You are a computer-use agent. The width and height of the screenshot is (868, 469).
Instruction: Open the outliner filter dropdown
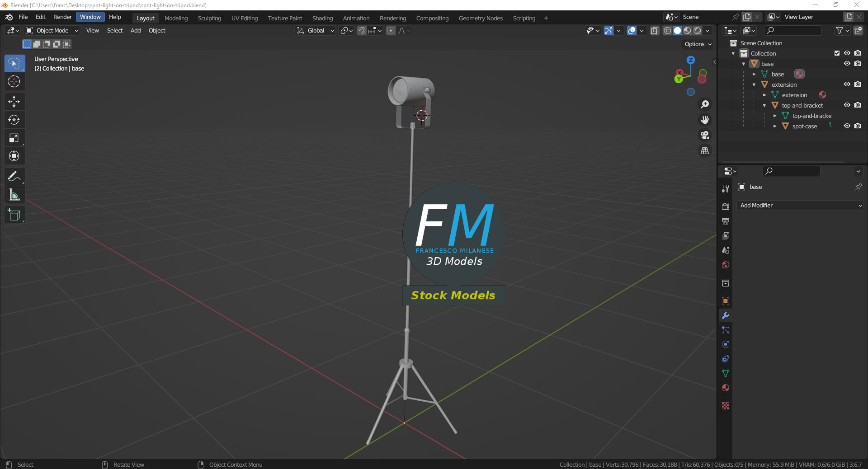point(842,31)
